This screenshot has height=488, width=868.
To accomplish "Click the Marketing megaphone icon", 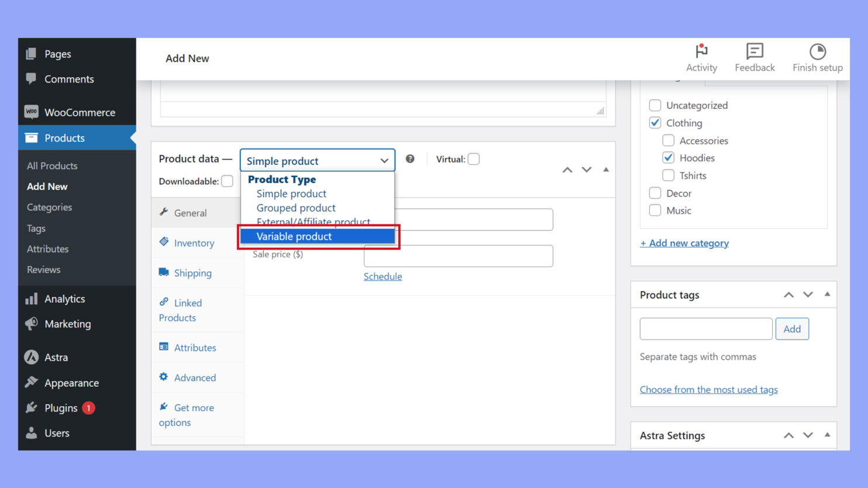I will tap(31, 324).
